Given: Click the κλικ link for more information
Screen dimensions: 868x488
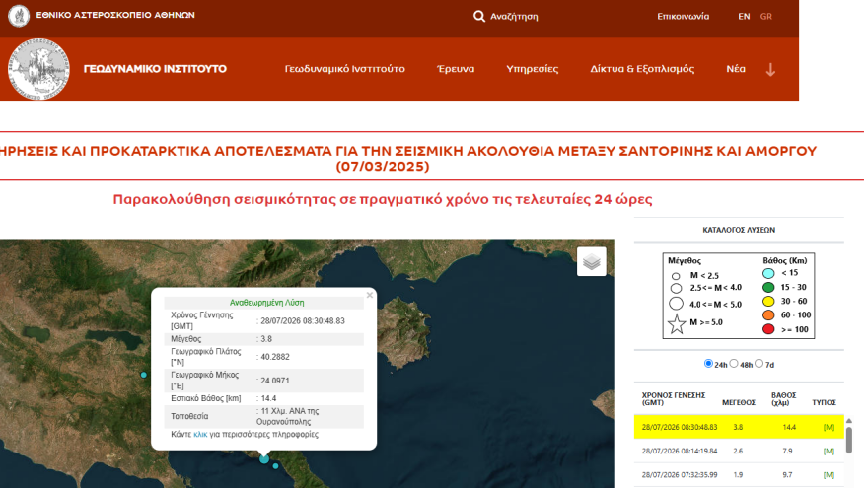Looking at the screenshot, I should click(200, 435).
